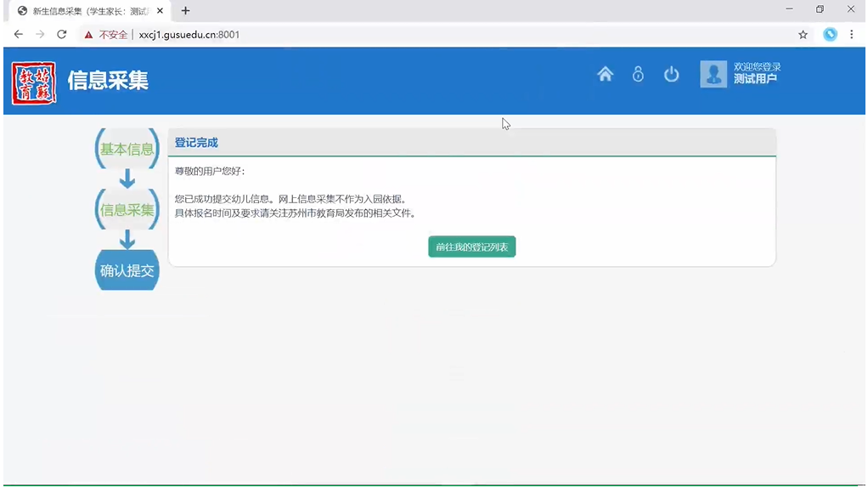Viewport: 868px width, 488px height.
Task: Click the user avatar picture
Action: click(713, 74)
